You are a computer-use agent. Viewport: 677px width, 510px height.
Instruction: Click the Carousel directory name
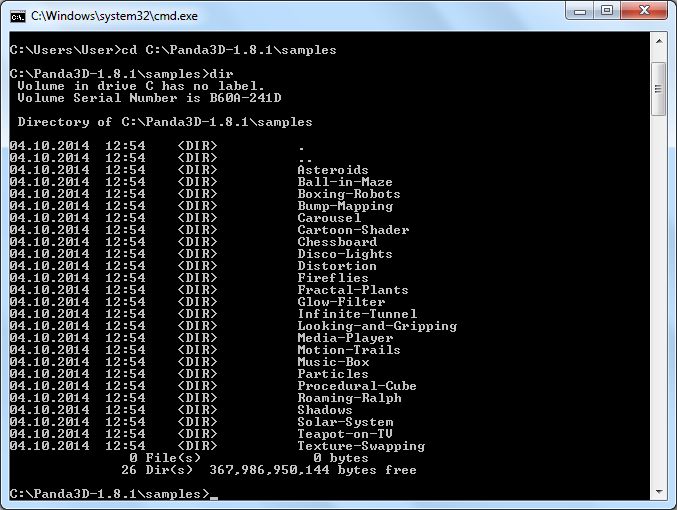(x=329, y=218)
